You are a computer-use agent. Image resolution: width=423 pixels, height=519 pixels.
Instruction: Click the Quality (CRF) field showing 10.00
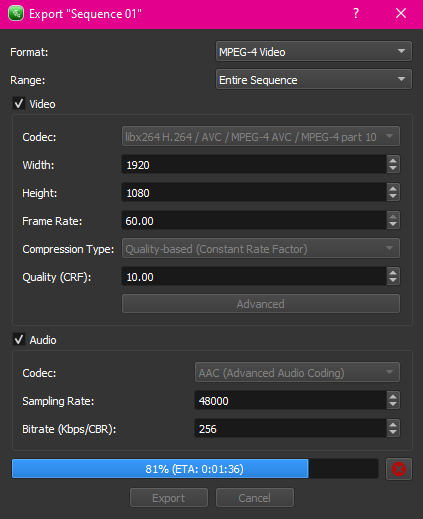click(x=254, y=277)
